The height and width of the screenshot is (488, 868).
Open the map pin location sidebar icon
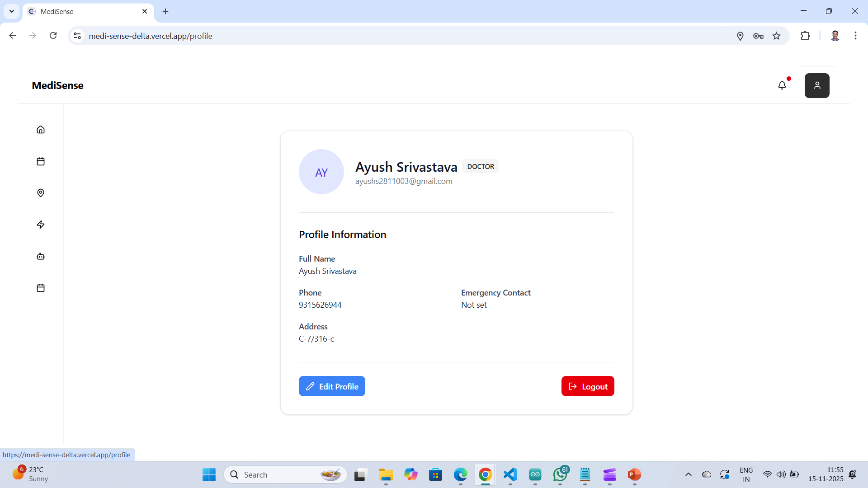click(x=41, y=193)
